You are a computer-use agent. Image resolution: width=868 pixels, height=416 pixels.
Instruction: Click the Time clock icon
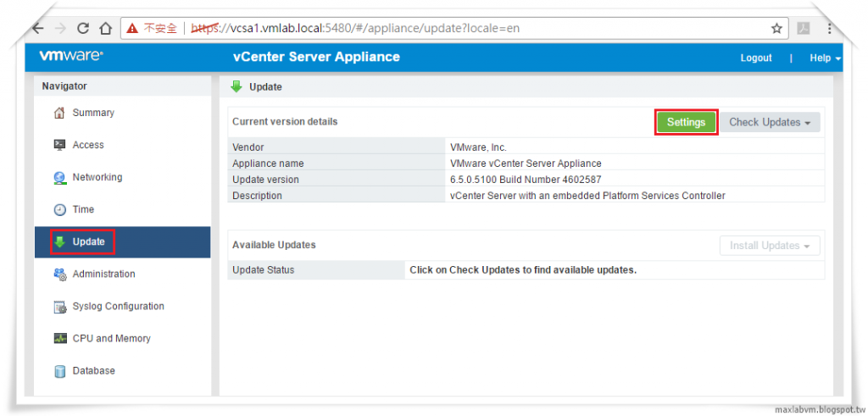pos(59,209)
